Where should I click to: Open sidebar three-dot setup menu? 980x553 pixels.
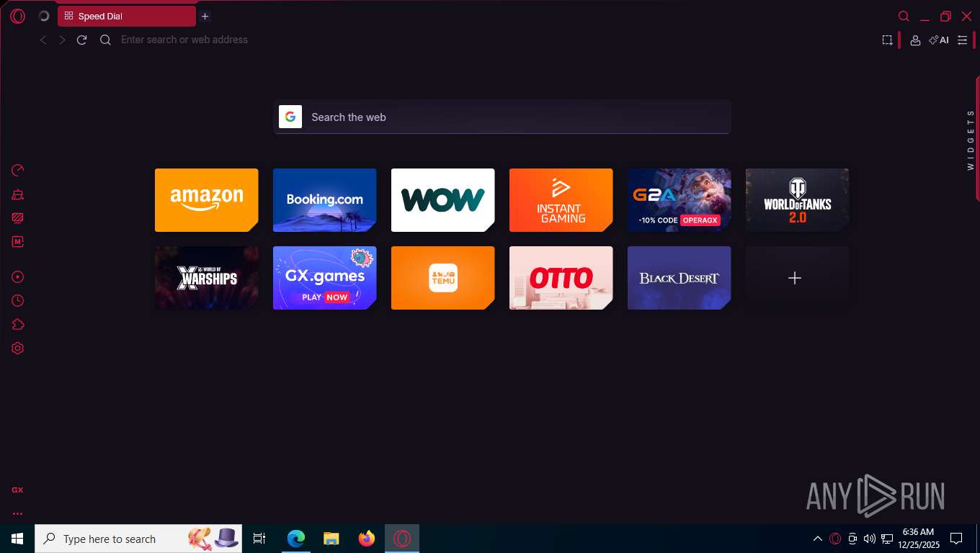click(17, 513)
